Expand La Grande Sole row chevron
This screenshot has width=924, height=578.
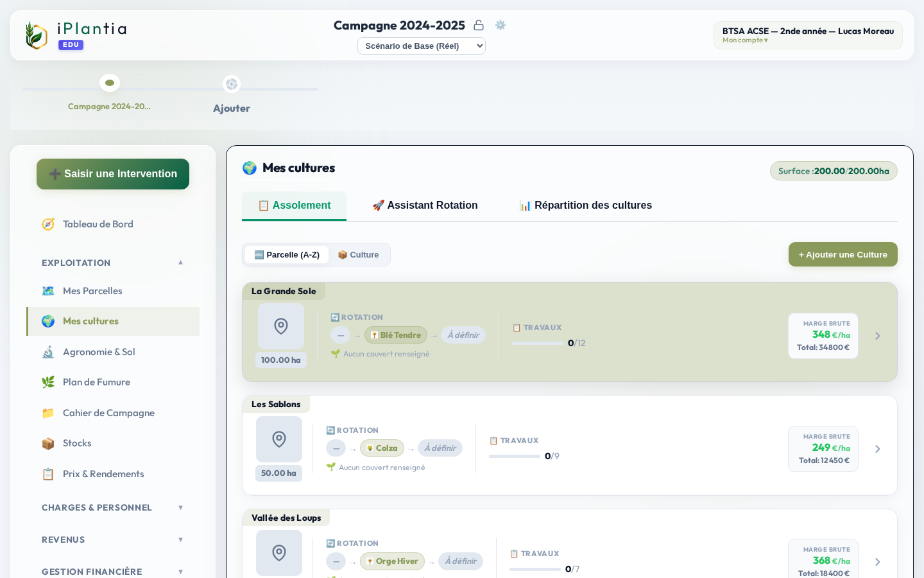pyautogui.click(x=878, y=336)
